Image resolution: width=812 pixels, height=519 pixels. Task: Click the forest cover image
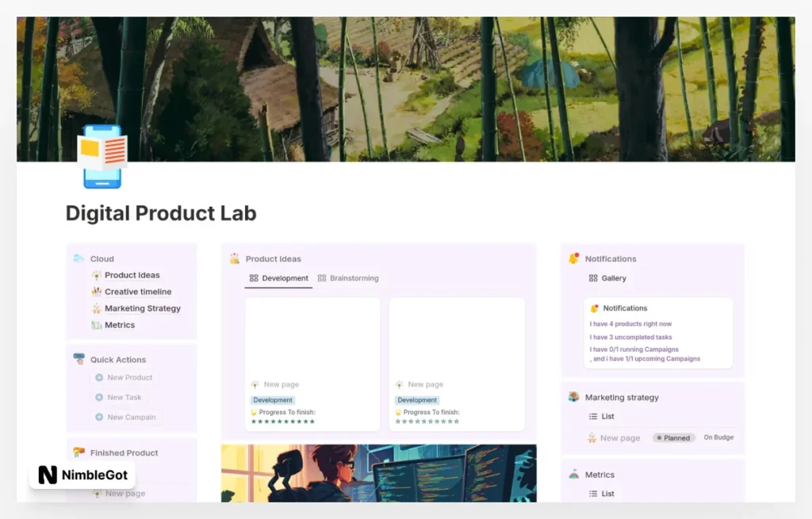click(405, 89)
